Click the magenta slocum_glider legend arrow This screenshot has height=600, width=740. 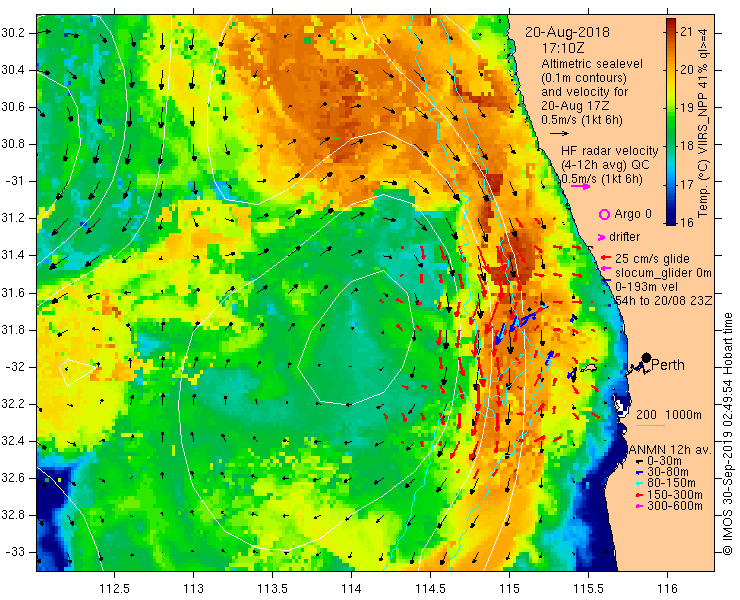606,269
